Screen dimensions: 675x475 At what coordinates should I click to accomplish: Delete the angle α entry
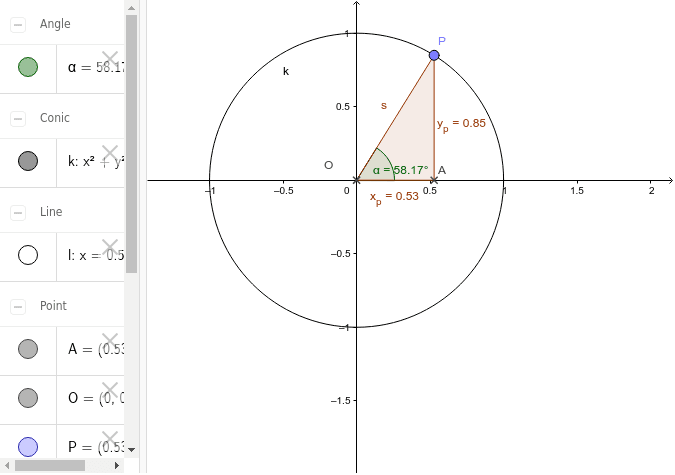tap(110, 58)
